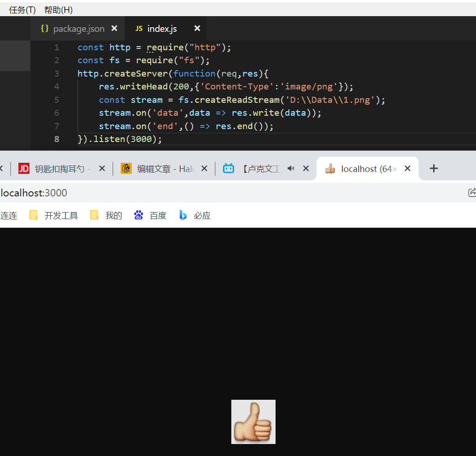Close the package.json editor tab
476x456 pixels.
click(x=114, y=29)
